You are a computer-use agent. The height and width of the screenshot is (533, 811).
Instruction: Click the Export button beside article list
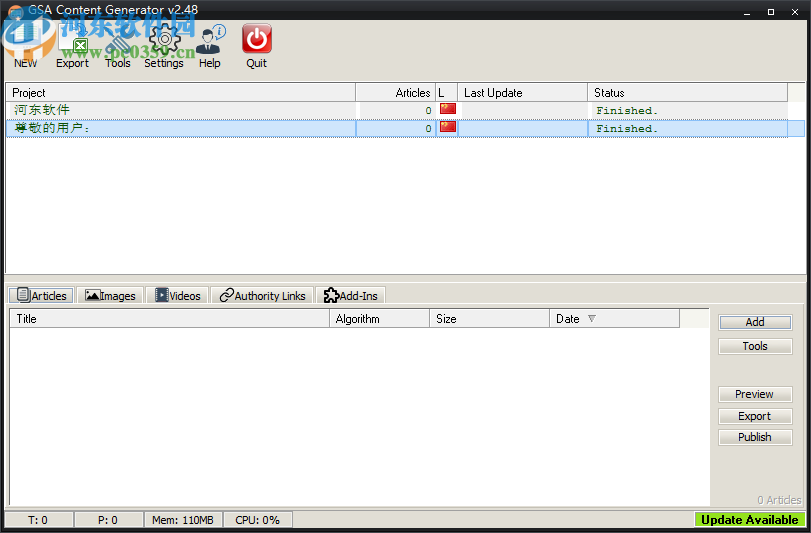point(755,416)
